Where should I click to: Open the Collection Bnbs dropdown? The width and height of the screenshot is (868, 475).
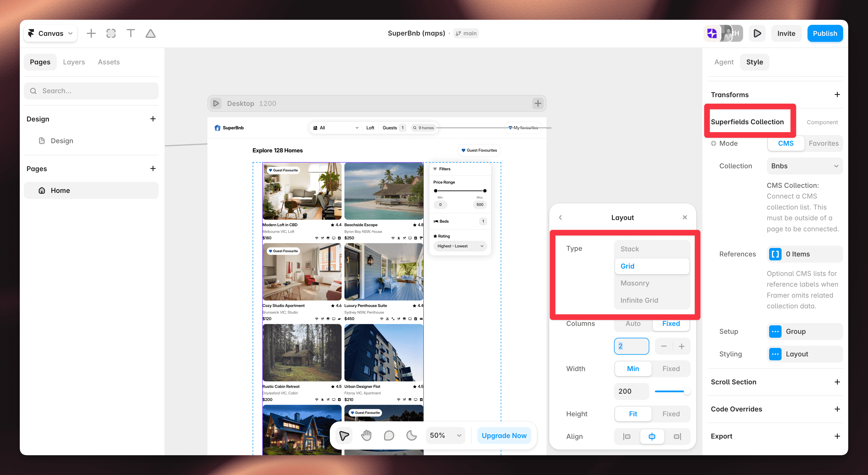(x=805, y=166)
